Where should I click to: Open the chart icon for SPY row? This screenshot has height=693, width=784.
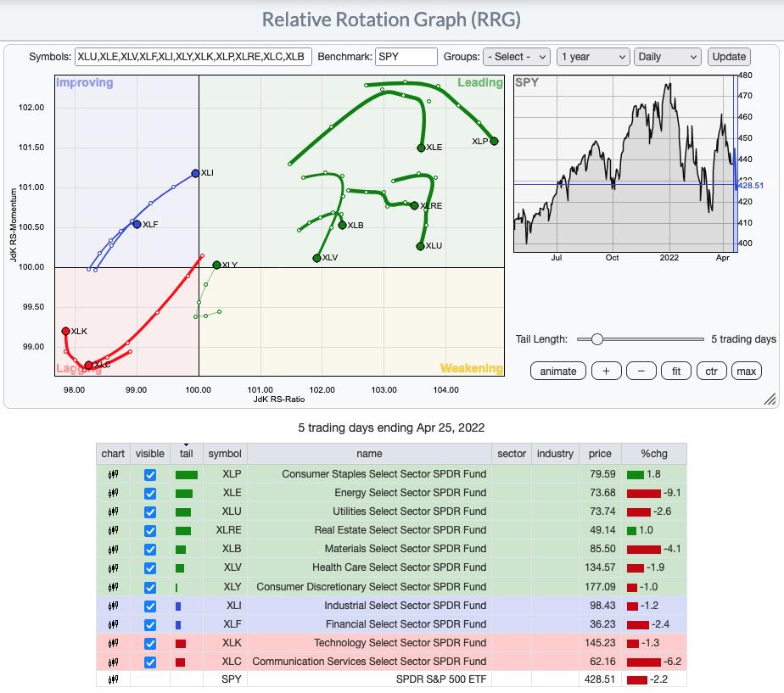pyautogui.click(x=113, y=679)
